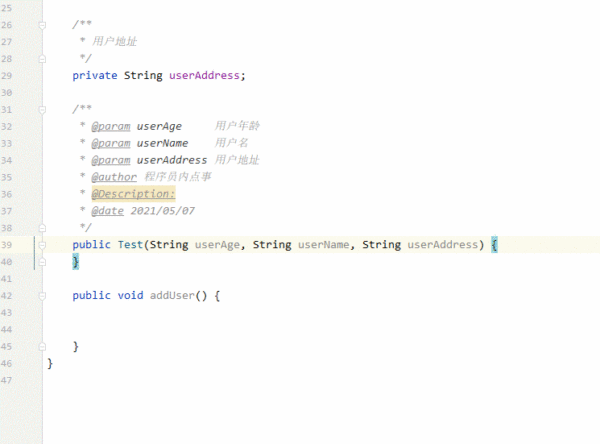Image resolution: width=600 pixels, height=444 pixels.
Task: Click the Test constructor name
Action: (130, 245)
